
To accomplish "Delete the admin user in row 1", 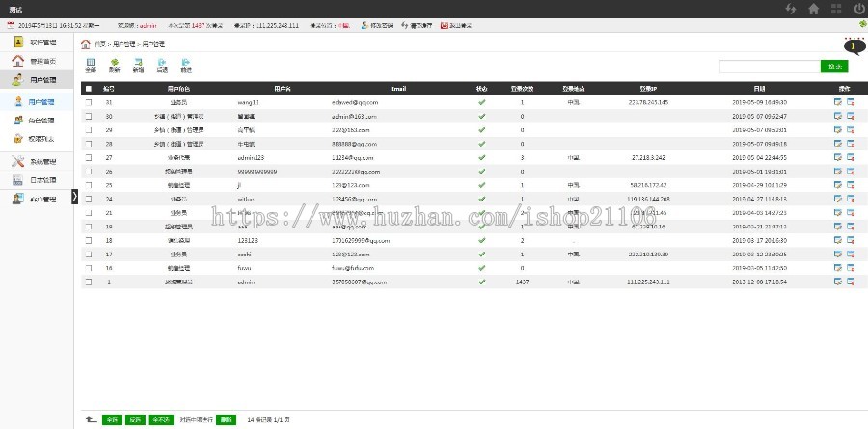I will coord(851,282).
